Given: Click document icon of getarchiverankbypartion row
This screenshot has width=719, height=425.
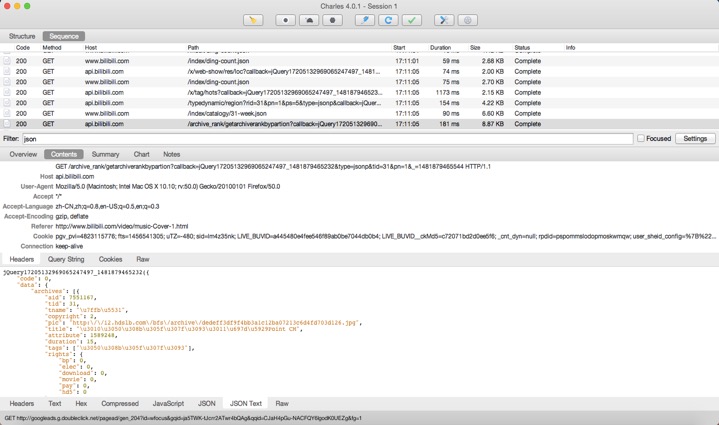Looking at the screenshot, I should click(7, 124).
